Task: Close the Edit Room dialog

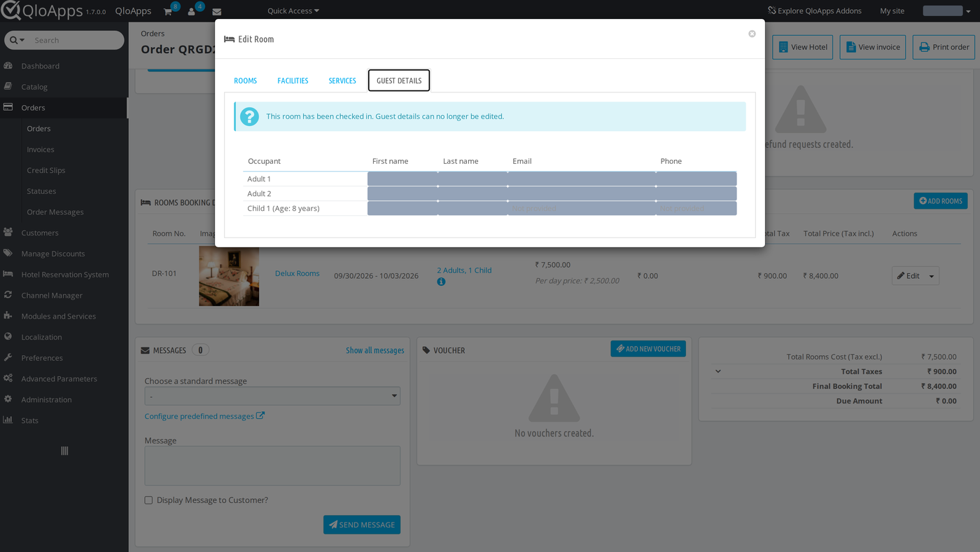Action: [x=752, y=34]
